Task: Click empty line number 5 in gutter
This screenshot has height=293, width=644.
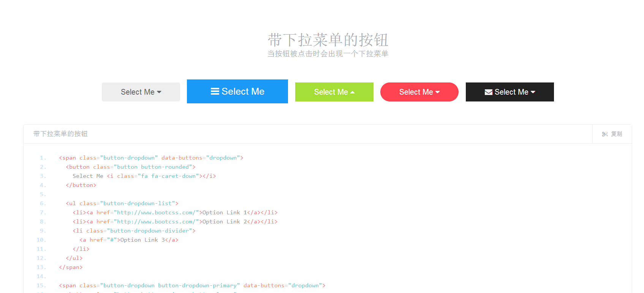Action: click(x=43, y=194)
